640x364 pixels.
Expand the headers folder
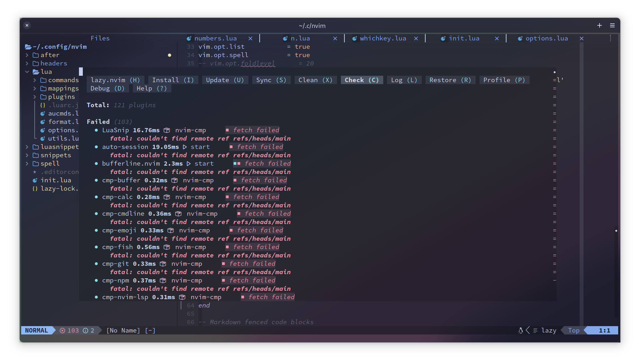tap(27, 64)
